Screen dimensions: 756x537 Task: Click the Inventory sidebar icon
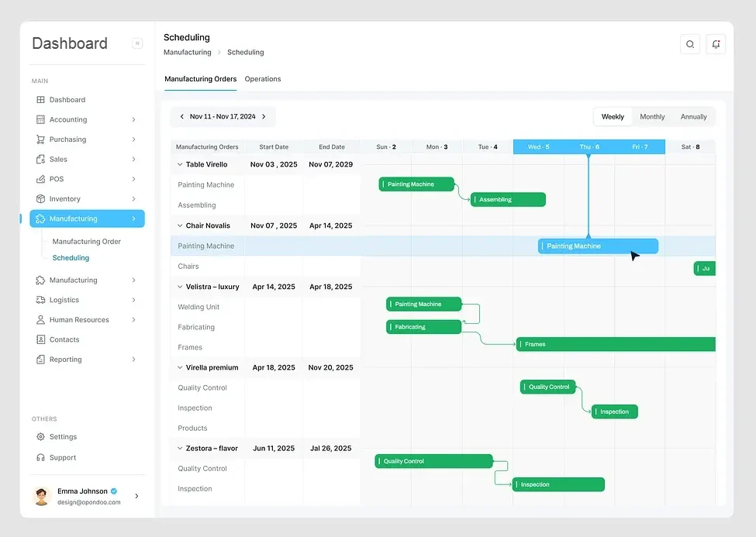pos(41,199)
